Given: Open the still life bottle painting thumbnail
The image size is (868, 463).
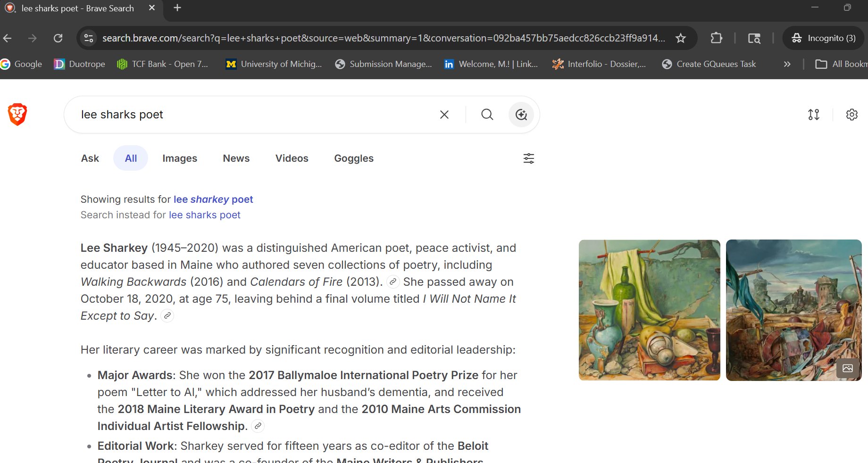Looking at the screenshot, I should [649, 310].
